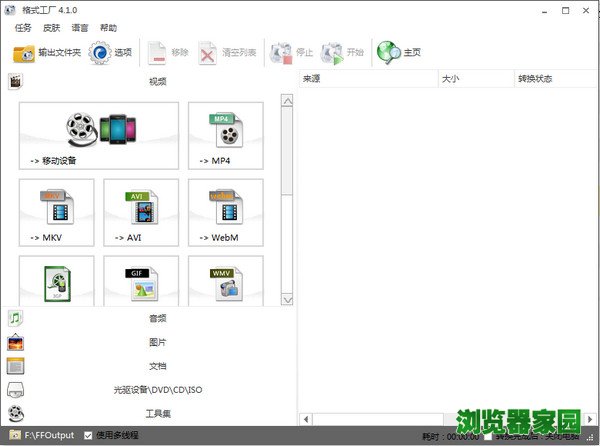Screen dimensions: 600x446
Task: Choose the WebM conversion format
Action: [x=226, y=212]
